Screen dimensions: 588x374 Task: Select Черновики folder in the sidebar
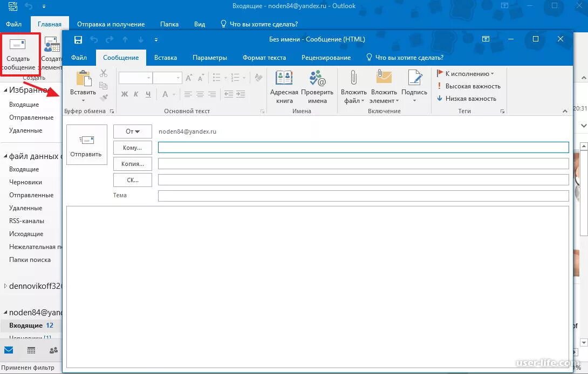point(25,182)
